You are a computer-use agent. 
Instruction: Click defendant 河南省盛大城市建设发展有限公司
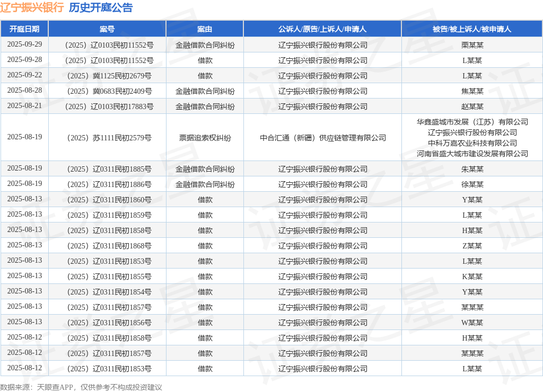pos(472,154)
